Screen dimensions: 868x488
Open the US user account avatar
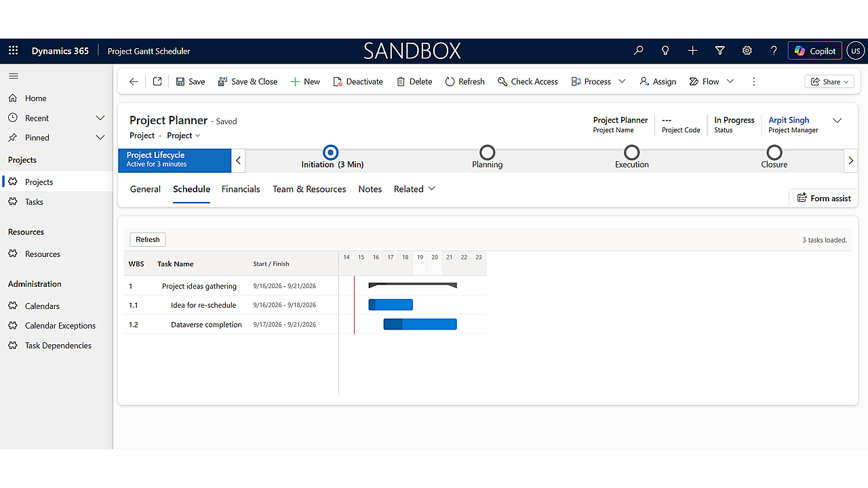coord(856,51)
